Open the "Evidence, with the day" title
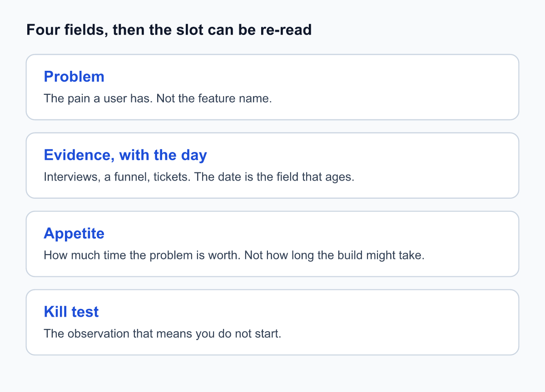Viewport: 545px width, 392px height. coord(125,155)
